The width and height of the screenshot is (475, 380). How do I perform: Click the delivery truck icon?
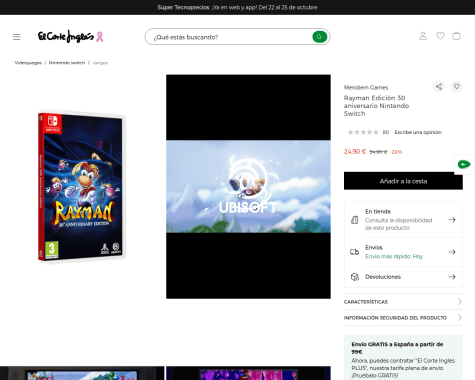tap(354, 252)
